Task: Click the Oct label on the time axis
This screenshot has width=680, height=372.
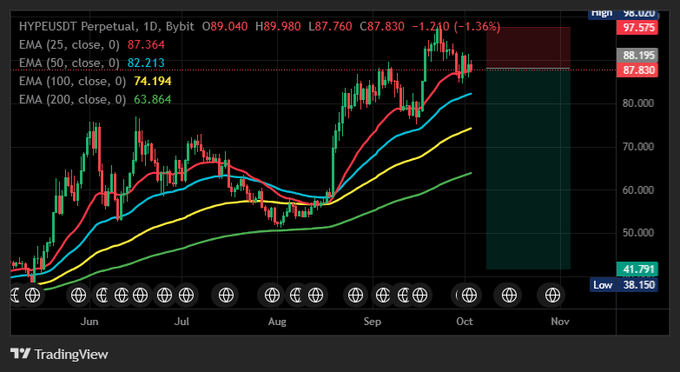Action: [464, 322]
